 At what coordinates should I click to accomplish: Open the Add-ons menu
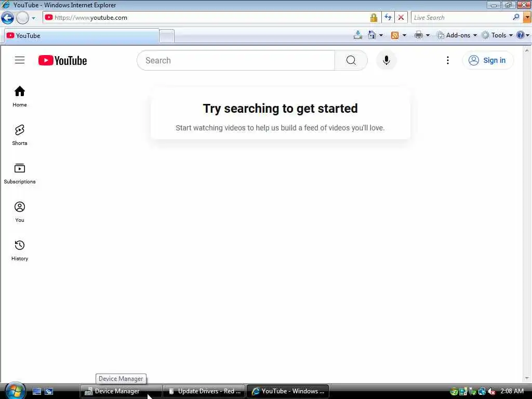457,35
